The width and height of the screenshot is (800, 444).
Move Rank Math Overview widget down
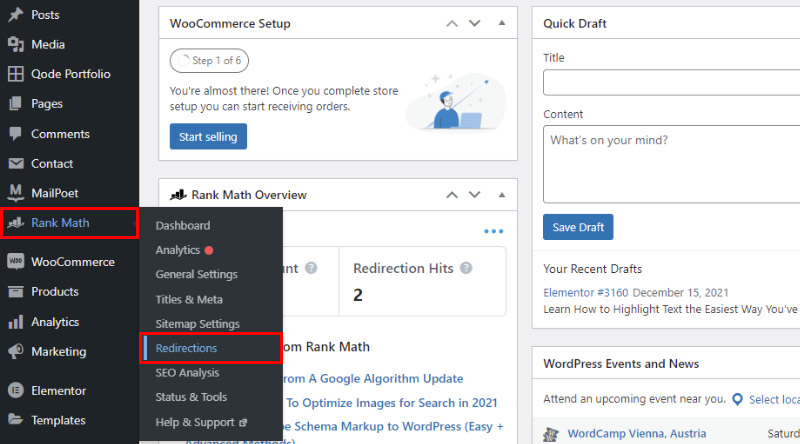point(474,195)
